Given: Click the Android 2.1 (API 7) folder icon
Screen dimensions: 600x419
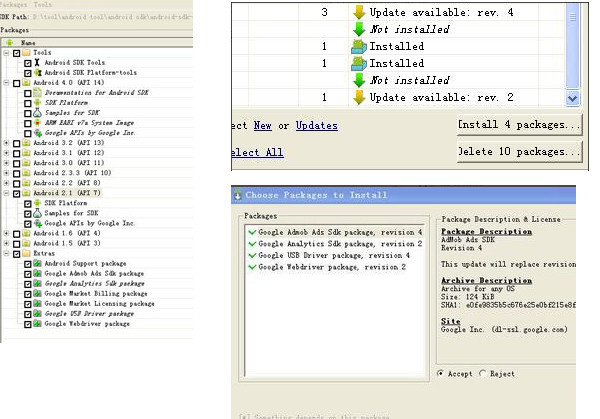Looking at the screenshot, I should click(x=25, y=193).
